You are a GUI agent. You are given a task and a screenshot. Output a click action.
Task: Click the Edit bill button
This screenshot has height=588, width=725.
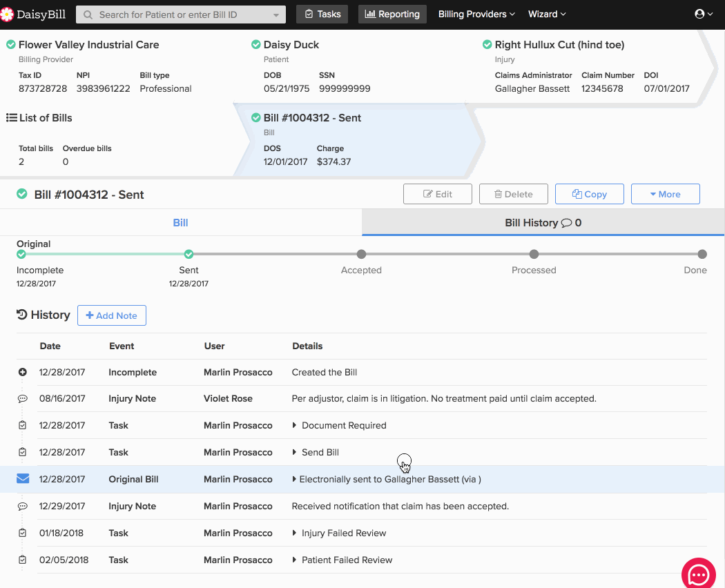pos(437,194)
